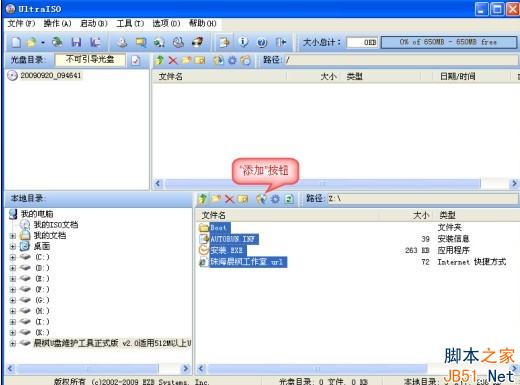Click the boot image properties icon beside 不可引导光盘
Viewport: 520px width, 385px height.
(136, 60)
